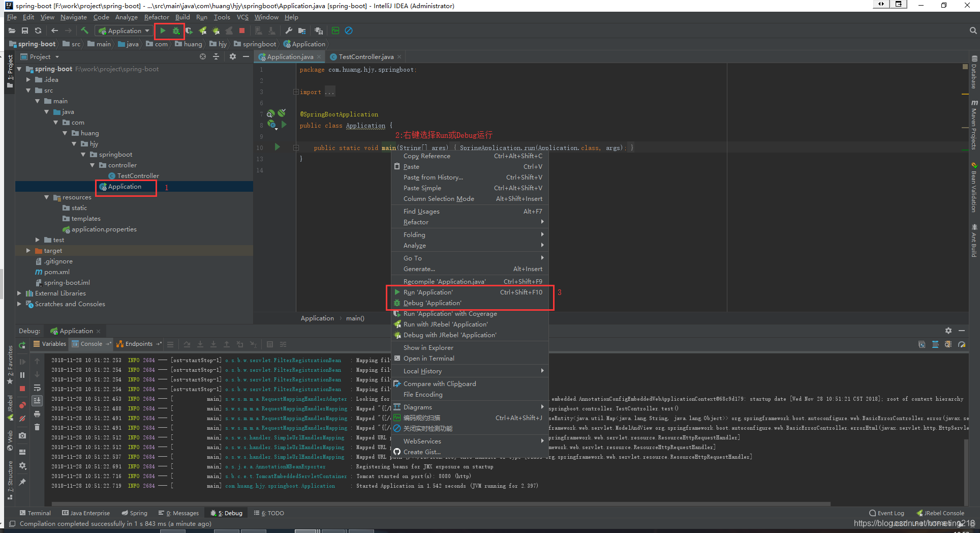Screen dimensions: 980x533
Task: Open the TODO tool window
Action: (x=269, y=513)
